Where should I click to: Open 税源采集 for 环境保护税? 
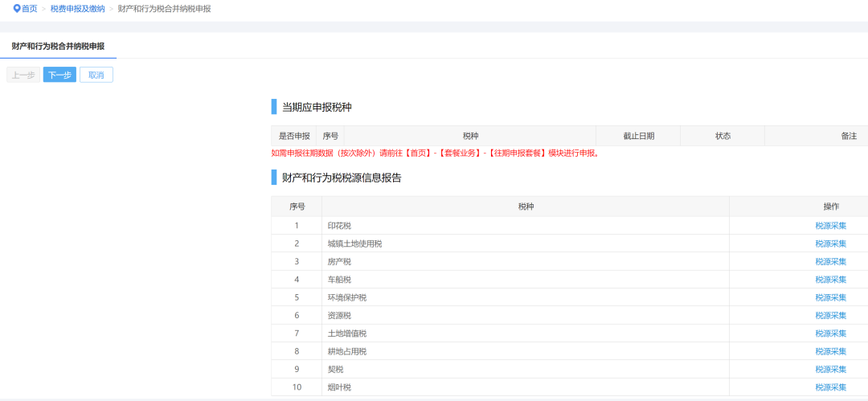(x=831, y=297)
